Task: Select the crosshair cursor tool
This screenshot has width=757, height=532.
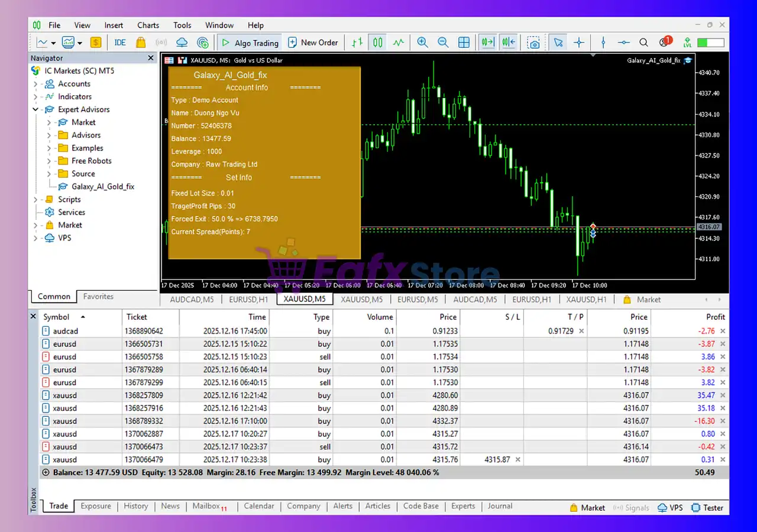Action: pos(579,43)
